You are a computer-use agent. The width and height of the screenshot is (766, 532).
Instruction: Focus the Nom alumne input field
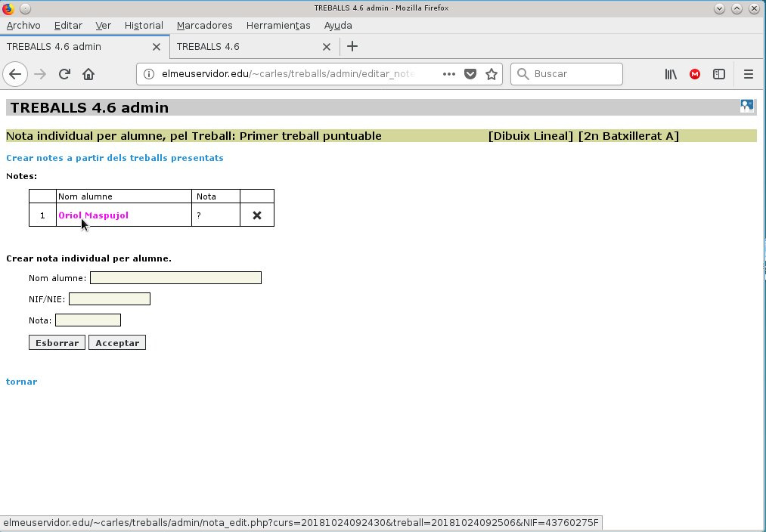(x=176, y=278)
